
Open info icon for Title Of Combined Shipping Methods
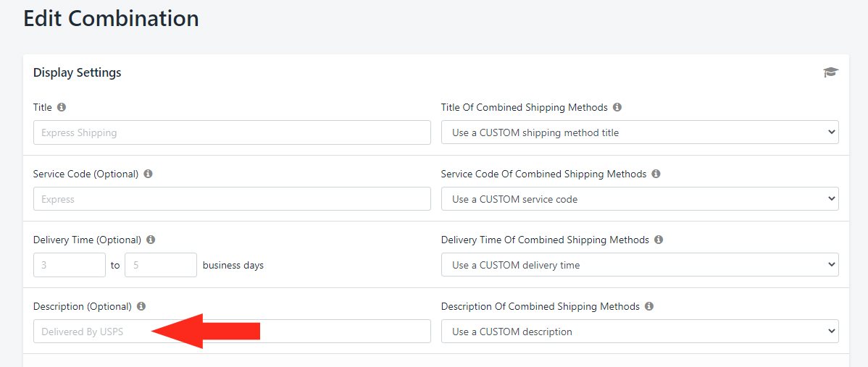pos(617,107)
